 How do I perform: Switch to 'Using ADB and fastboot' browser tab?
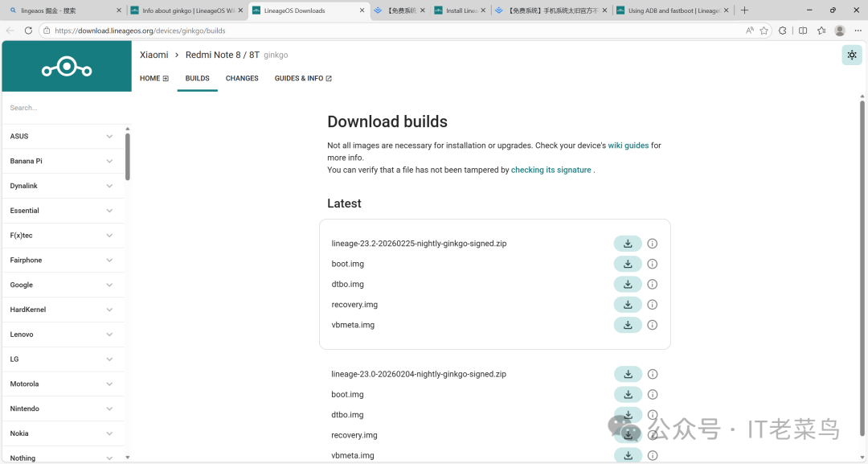pos(673,10)
